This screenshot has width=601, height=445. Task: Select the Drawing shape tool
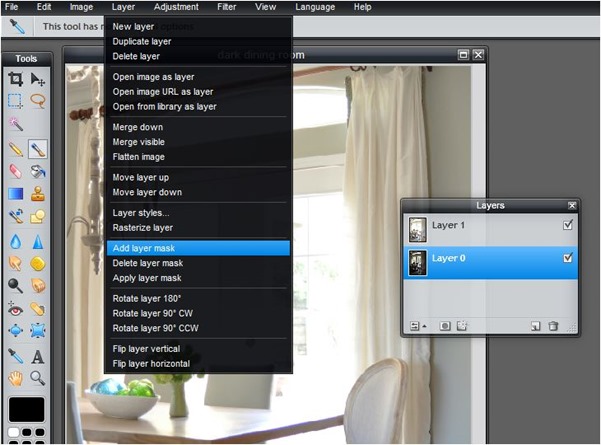[x=38, y=217]
